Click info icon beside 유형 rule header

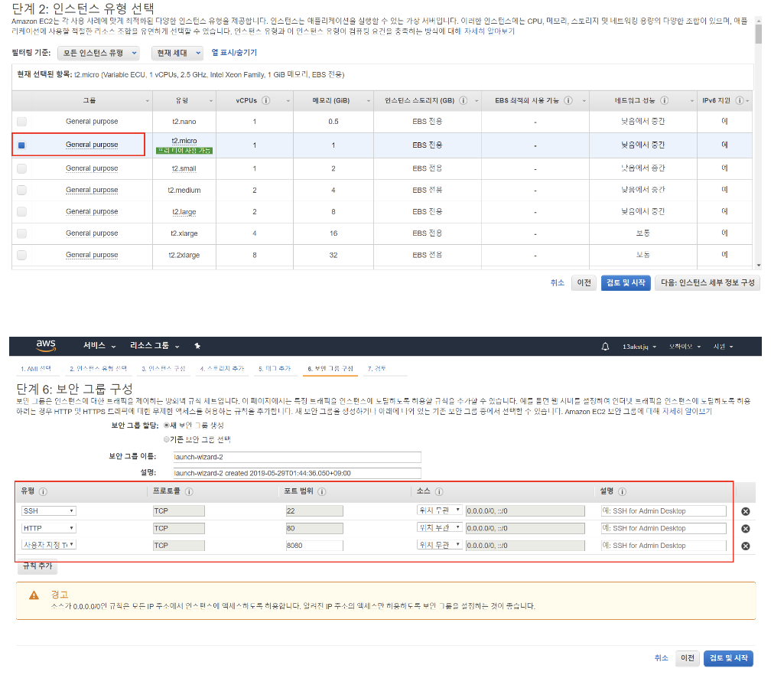click(x=43, y=491)
